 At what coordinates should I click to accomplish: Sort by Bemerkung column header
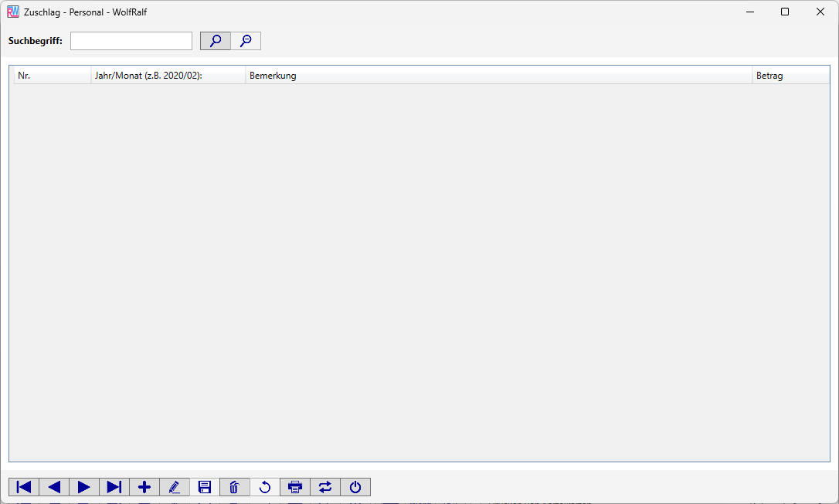(x=499, y=76)
